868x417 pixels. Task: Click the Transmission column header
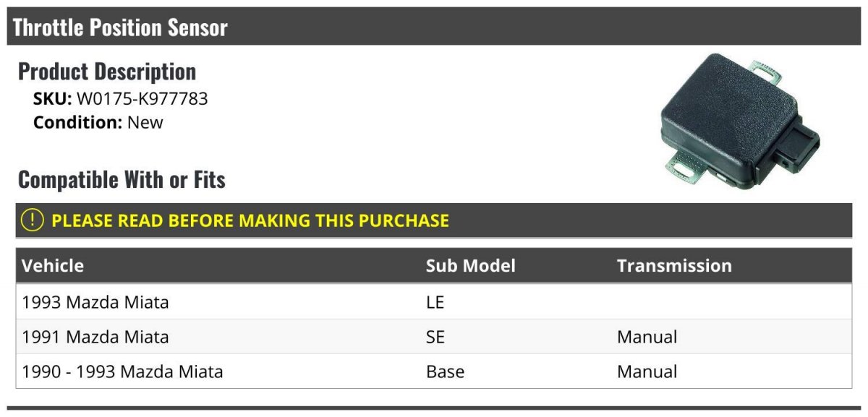click(674, 265)
